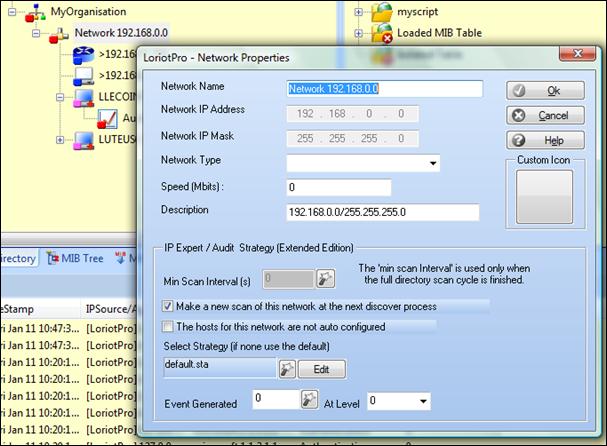This screenshot has width=607, height=446.
Task: Toggle 'Make a new scan of this network' checkbox
Action: [167, 306]
